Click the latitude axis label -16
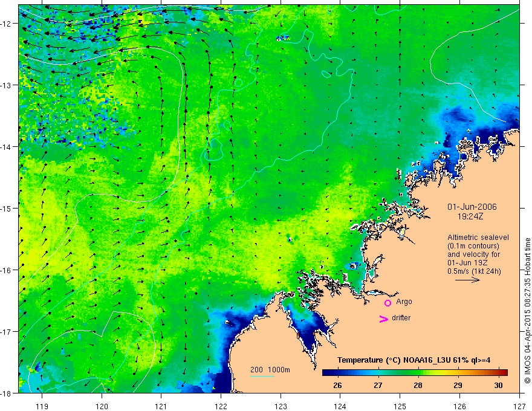 (x=6, y=270)
